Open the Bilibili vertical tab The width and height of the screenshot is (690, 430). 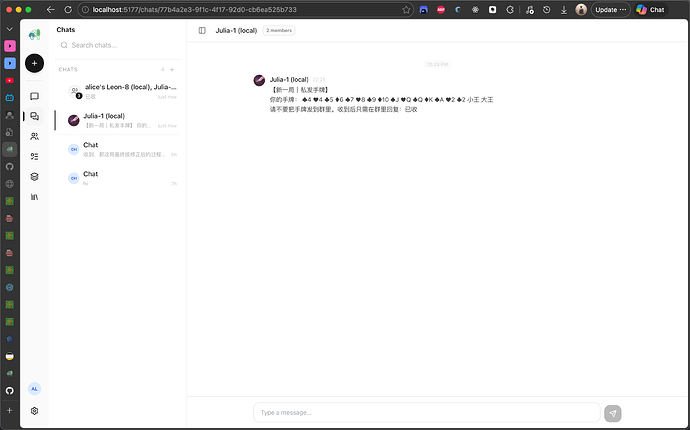[10, 98]
